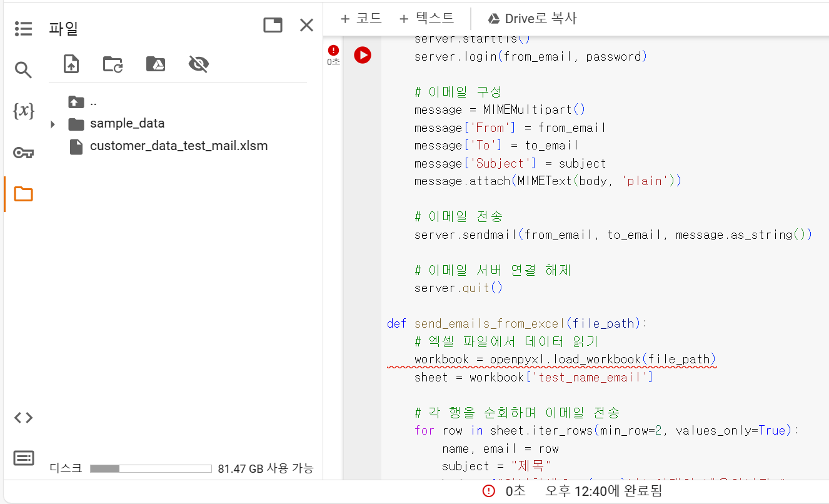Click the '# 이메일 구성' comment

[x=458, y=92]
